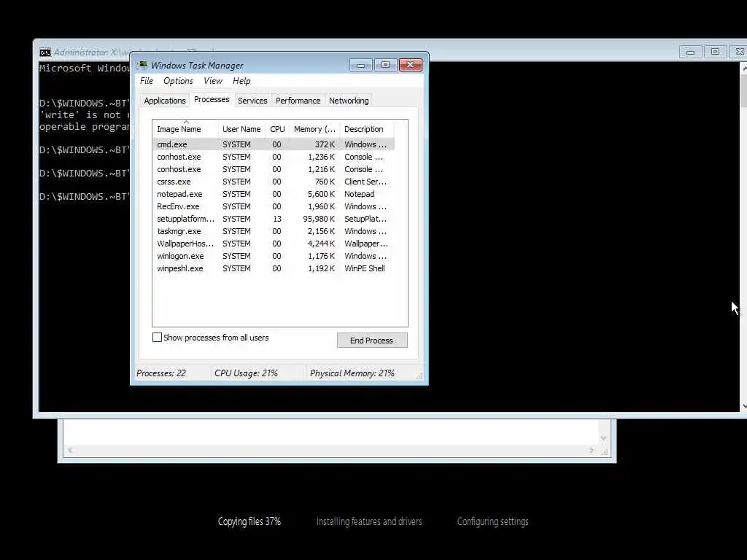
Task: Switch to the Services tab
Action: pyautogui.click(x=252, y=101)
